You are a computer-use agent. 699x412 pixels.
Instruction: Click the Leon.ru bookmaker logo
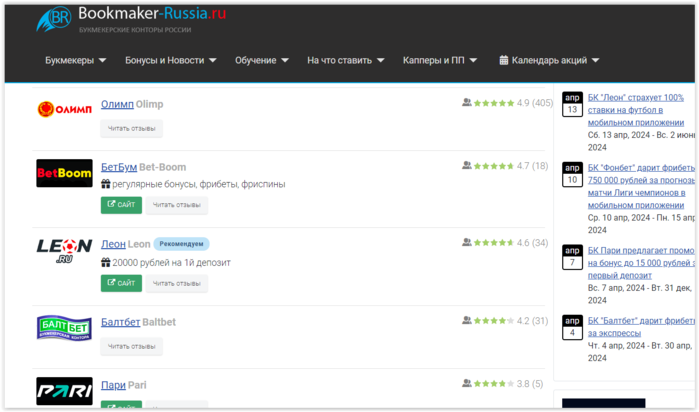click(x=65, y=251)
